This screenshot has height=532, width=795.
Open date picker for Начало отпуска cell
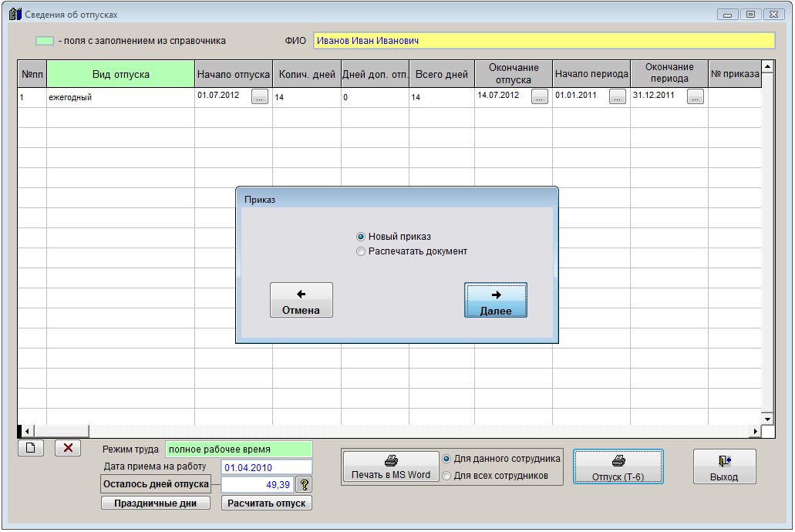point(260,97)
